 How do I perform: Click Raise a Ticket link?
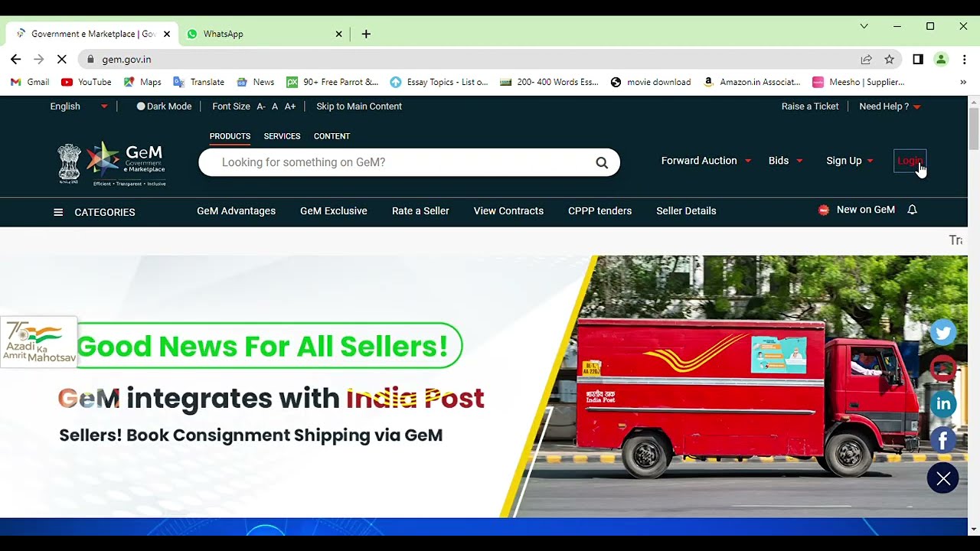[810, 106]
